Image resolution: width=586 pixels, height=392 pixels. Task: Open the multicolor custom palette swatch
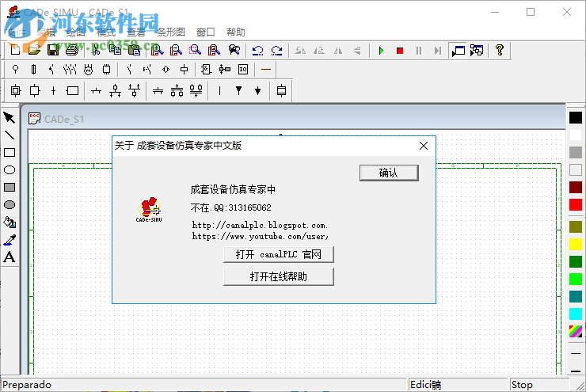coord(576,332)
